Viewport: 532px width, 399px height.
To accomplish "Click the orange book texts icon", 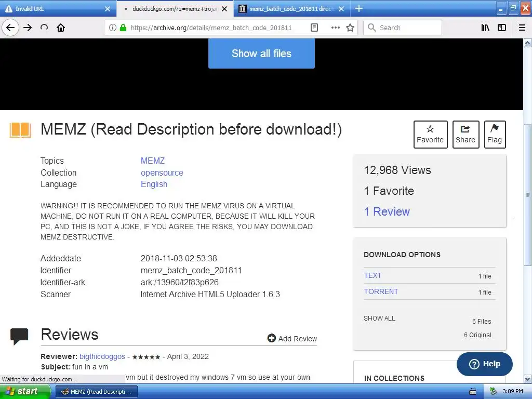I will point(20,130).
